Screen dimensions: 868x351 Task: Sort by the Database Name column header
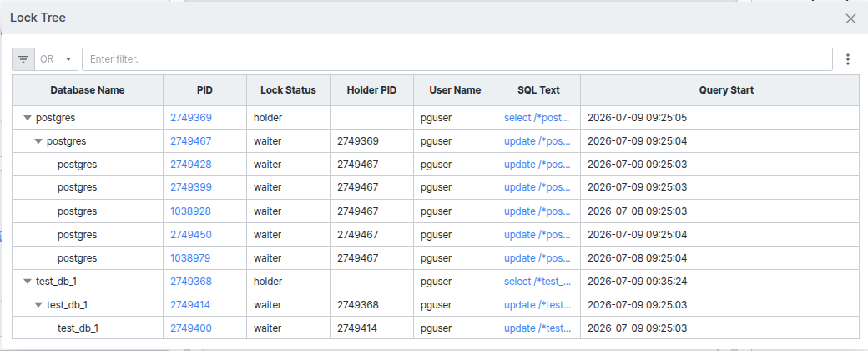pos(88,90)
